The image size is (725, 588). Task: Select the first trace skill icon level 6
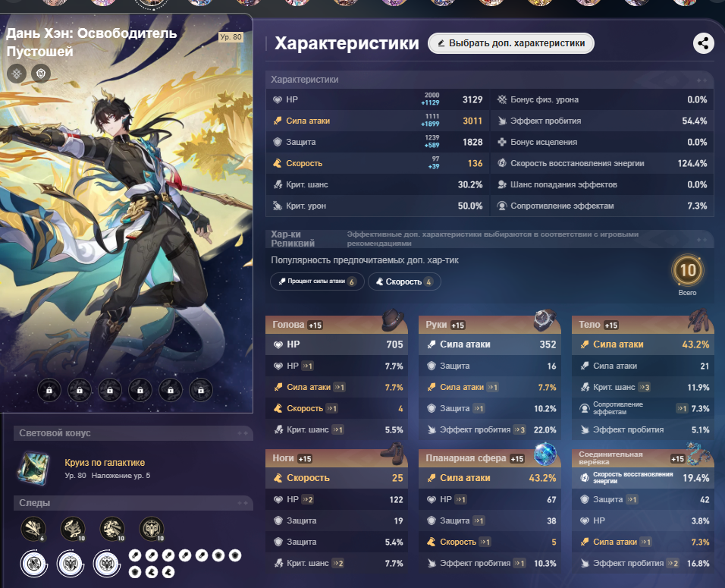click(x=33, y=529)
